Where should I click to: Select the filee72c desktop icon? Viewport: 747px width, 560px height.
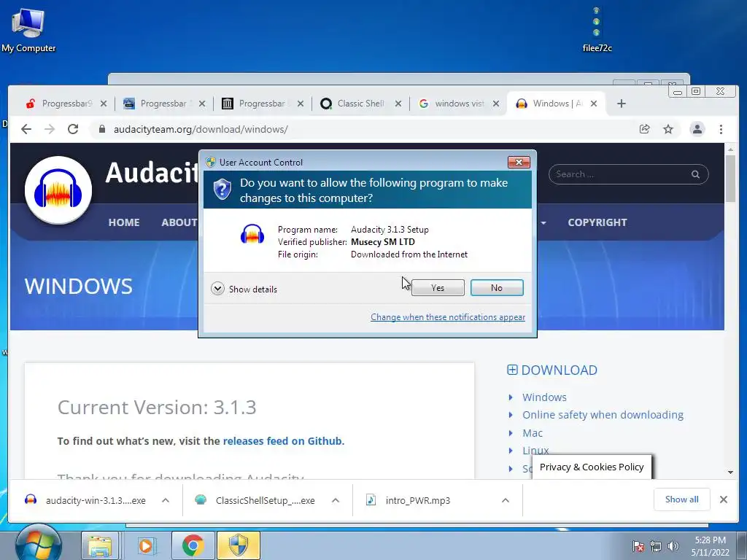coord(597,29)
